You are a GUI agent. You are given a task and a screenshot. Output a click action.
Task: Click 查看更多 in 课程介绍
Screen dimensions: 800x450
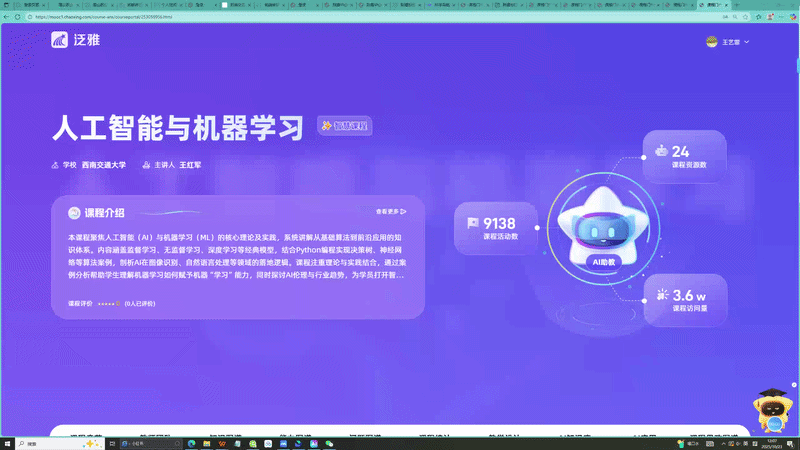click(391, 211)
